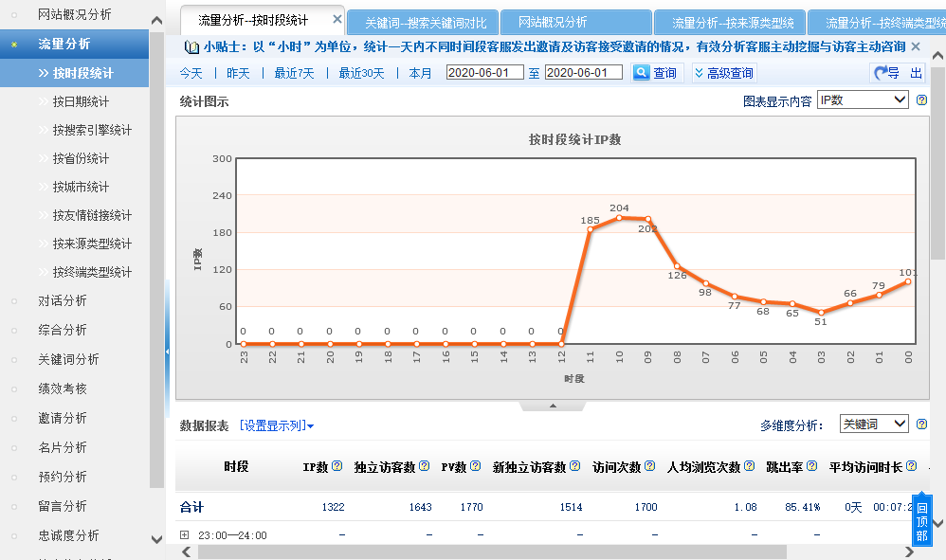
Task: Click the 回顶部 back-to-top button
Action: (921, 522)
